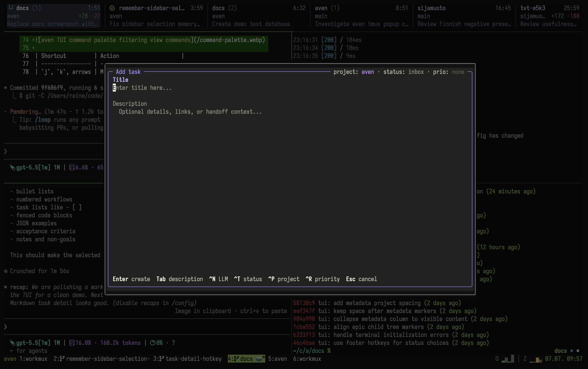The image size is (588, 369).
Task: Click commit hash 904a990 in git log
Action: (304, 319)
